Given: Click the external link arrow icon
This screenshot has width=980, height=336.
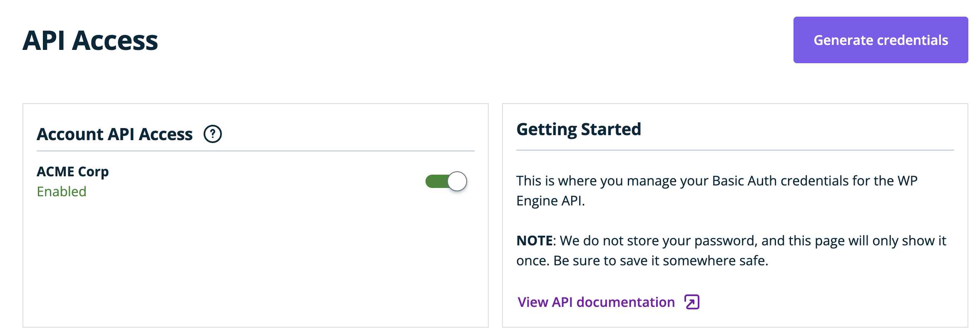Looking at the screenshot, I should pos(692,302).
